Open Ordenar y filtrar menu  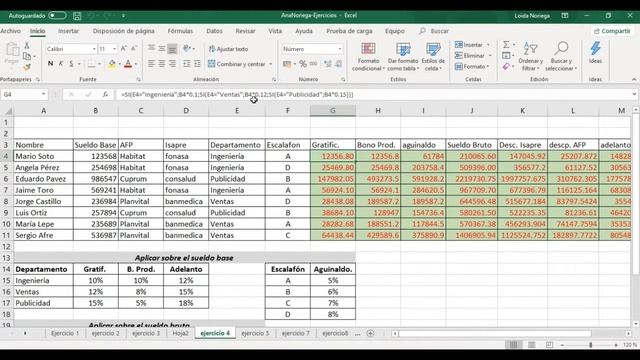530,56
